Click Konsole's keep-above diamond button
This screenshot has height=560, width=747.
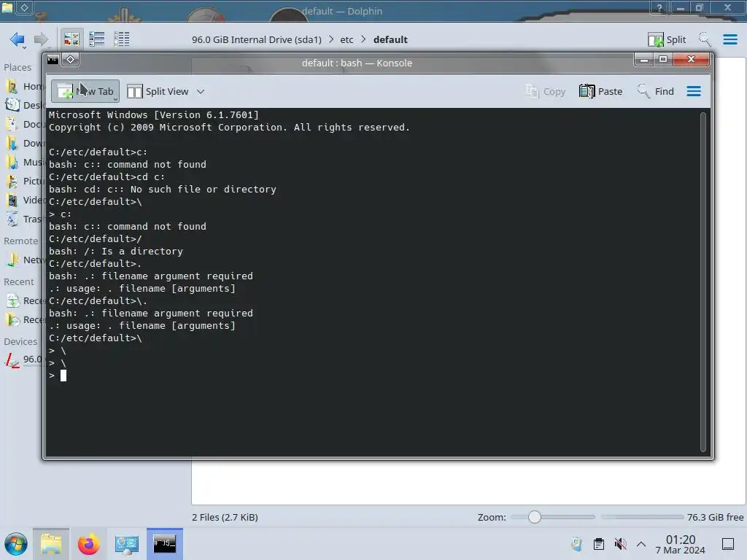(x=71, y=59)
